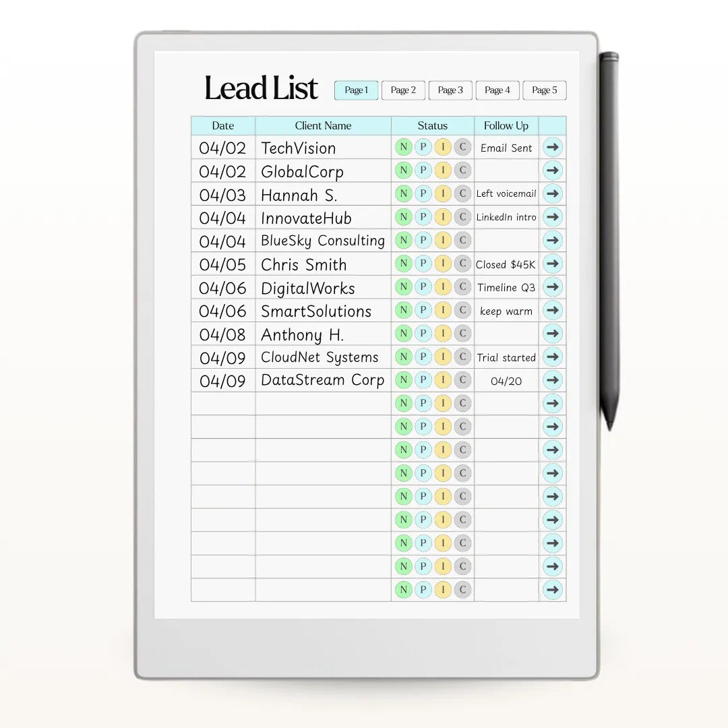Select the Trial started follow-up note
Viewport: 728px width, 728px height.
506,357
